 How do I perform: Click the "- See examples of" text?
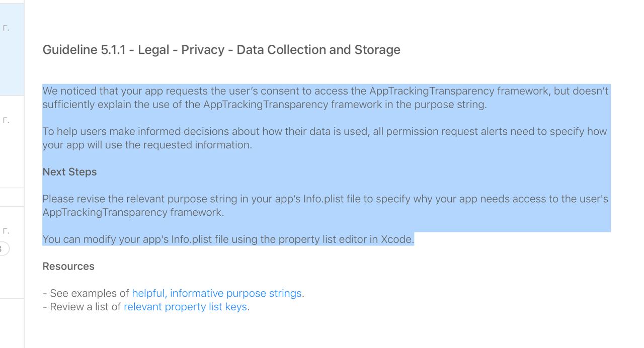pos(86,293)
